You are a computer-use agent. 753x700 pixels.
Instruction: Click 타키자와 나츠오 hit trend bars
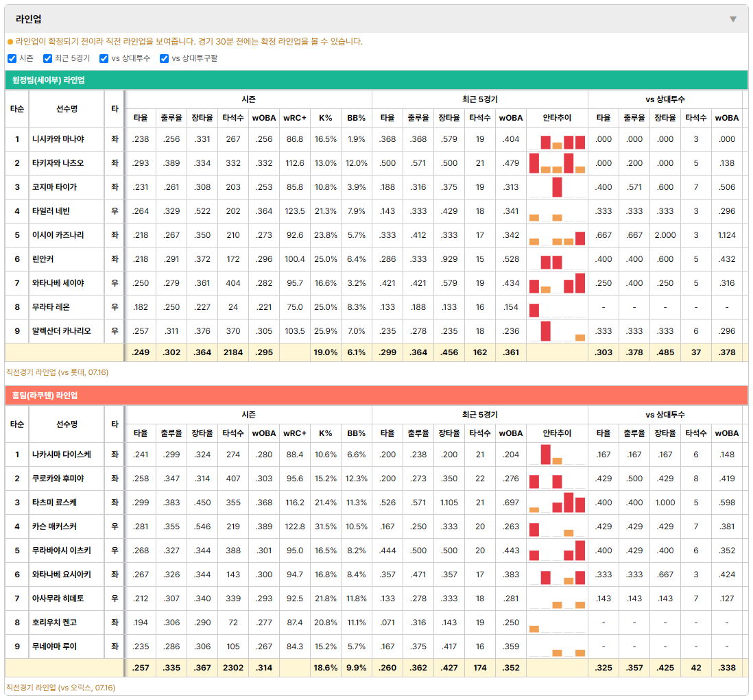tap(557, 163)
